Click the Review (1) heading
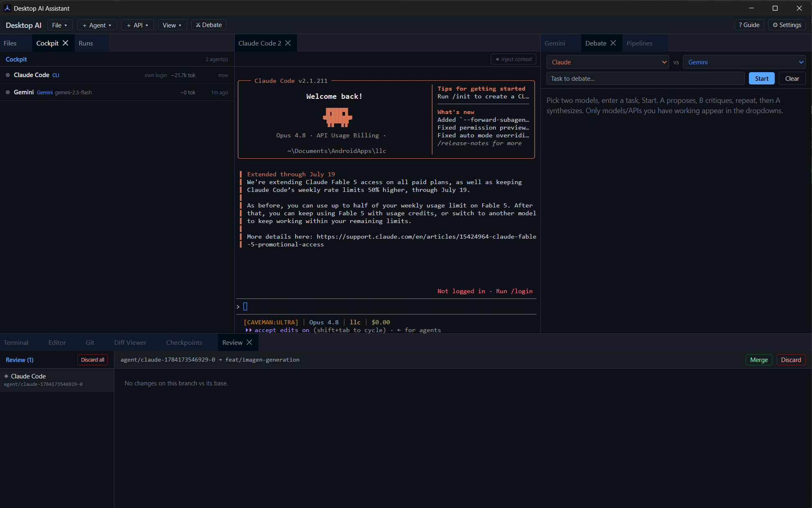This screenshot has height=508, width=812. coord(20,360)
